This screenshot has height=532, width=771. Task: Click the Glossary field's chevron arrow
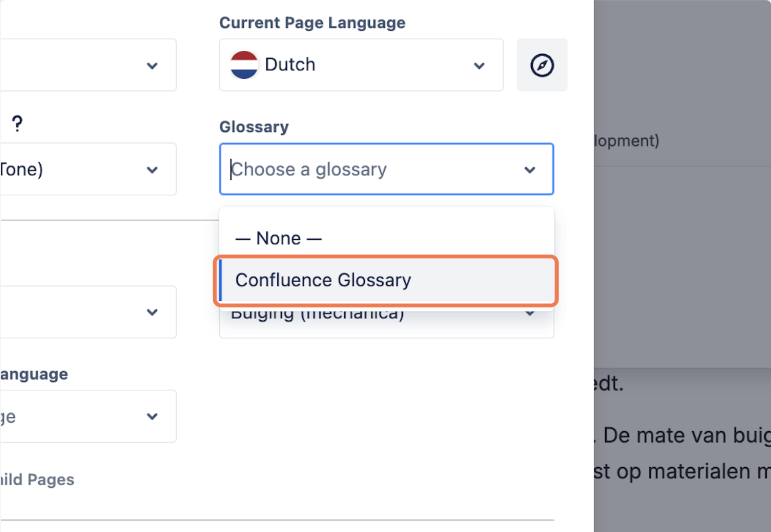[x=530, y=170]
